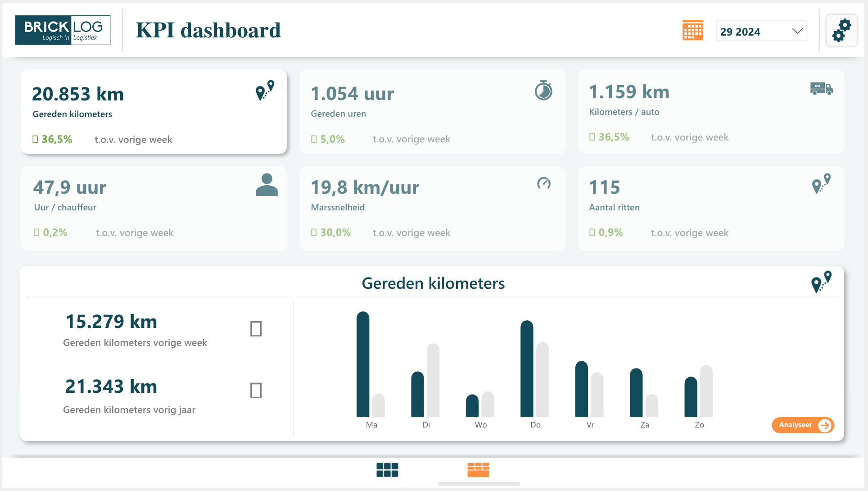Image resolution: width=868 pixels, height=491 pixels.
Task: Click the 0,2% change value
Action: pos(50,232)
